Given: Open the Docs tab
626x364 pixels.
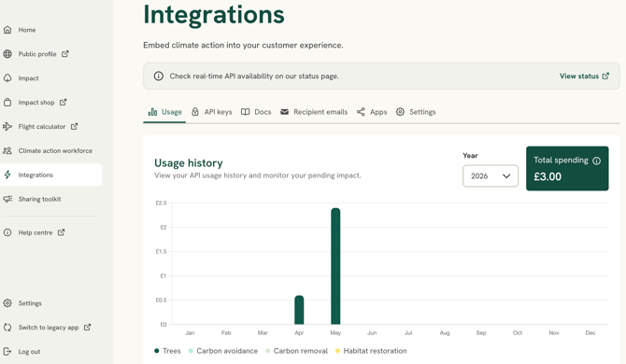Looking at the screenshot, I should [256, 112].
